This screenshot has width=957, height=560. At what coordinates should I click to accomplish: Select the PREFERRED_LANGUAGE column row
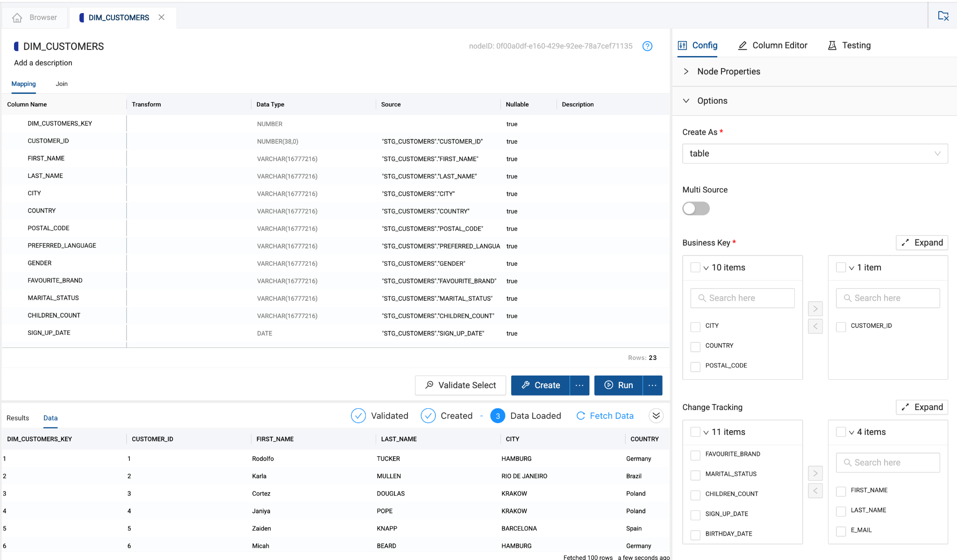(336, 246)
